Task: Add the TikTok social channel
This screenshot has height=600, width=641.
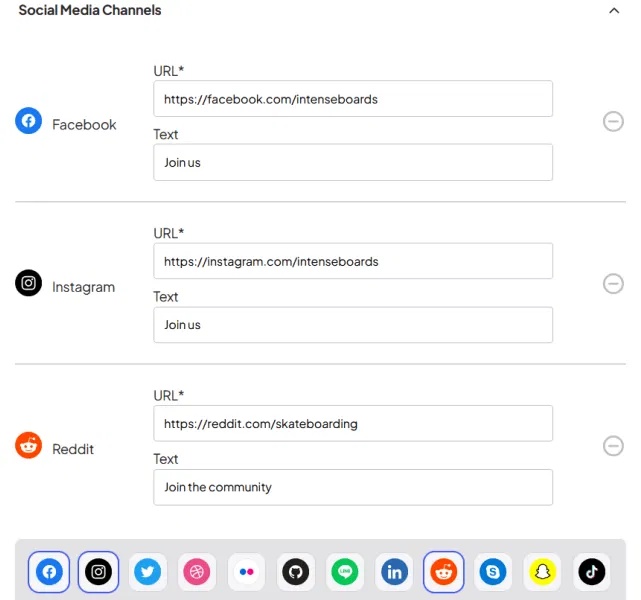Action: 592,572
